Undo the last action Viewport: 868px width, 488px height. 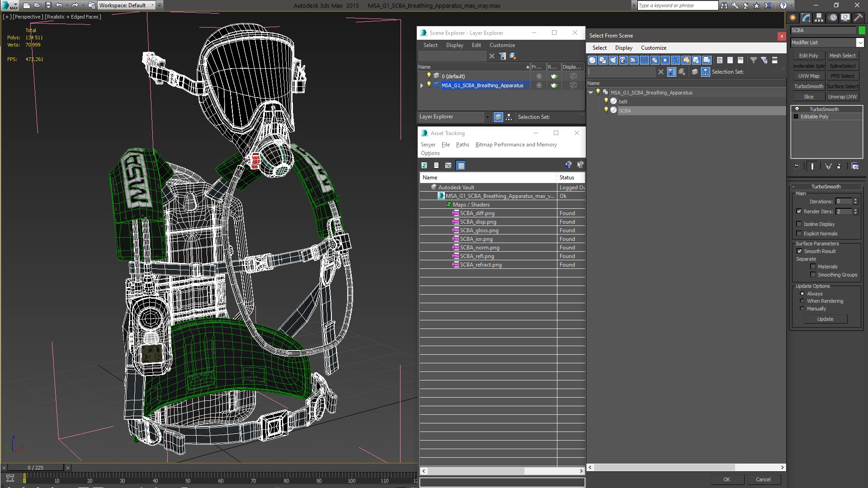click(x=59, y=5)
